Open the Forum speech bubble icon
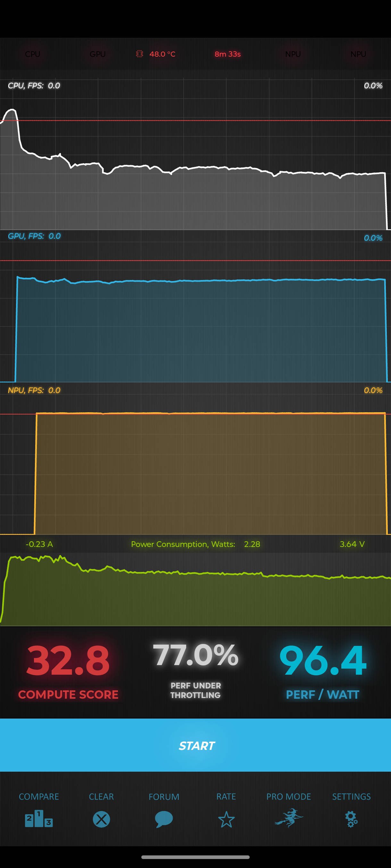This screenshot has height=868, width=391. (164, 819)
